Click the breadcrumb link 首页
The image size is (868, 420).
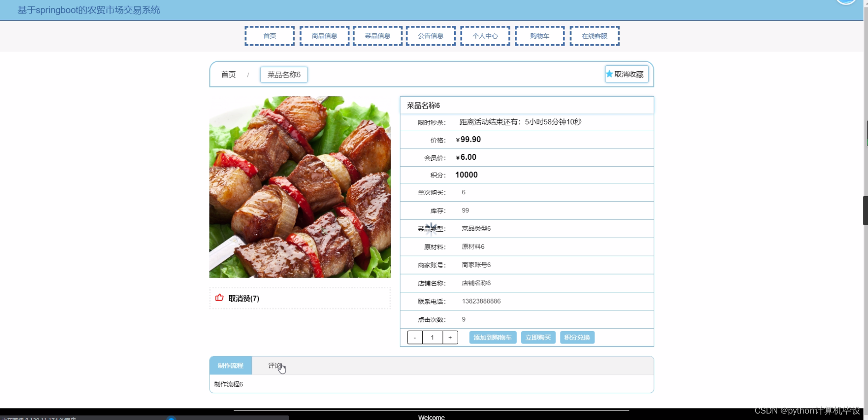tap(228, 74)
